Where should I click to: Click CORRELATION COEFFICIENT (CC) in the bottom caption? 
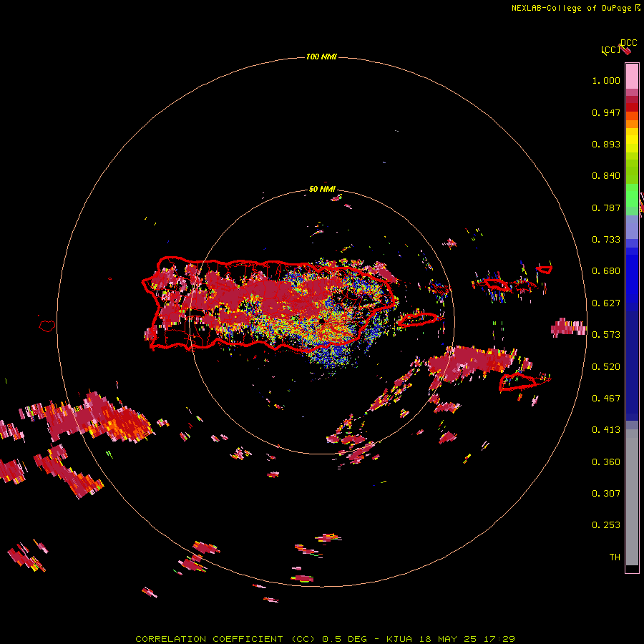[225, 639]
